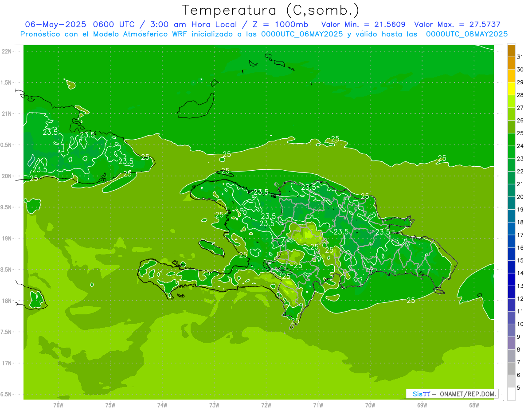Click the 18N latitude axis label
The width and height of the screenshot is (532, 411).
[x=8, y=301]
